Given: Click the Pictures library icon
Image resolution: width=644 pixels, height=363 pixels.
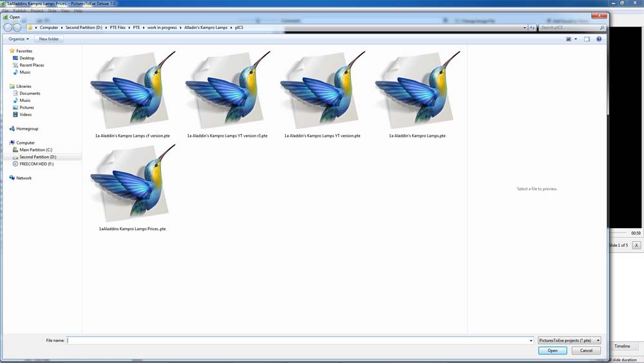Looking at the screenshot, I should tap(15, 107).
